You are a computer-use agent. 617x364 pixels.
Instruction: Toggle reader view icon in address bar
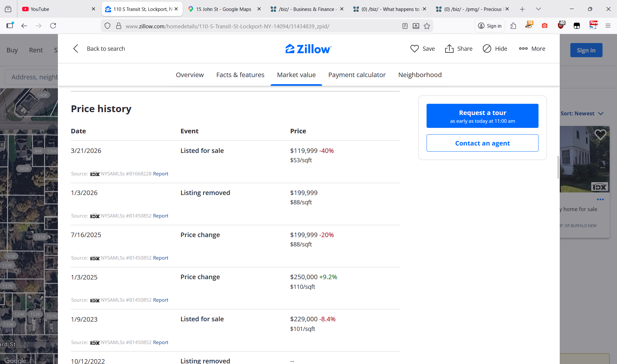point(405,26)
